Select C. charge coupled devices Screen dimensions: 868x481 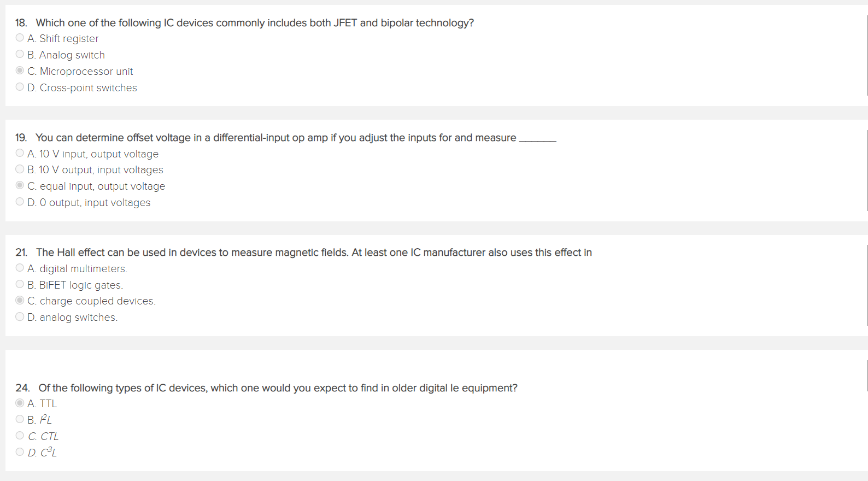tap(20, 300)
